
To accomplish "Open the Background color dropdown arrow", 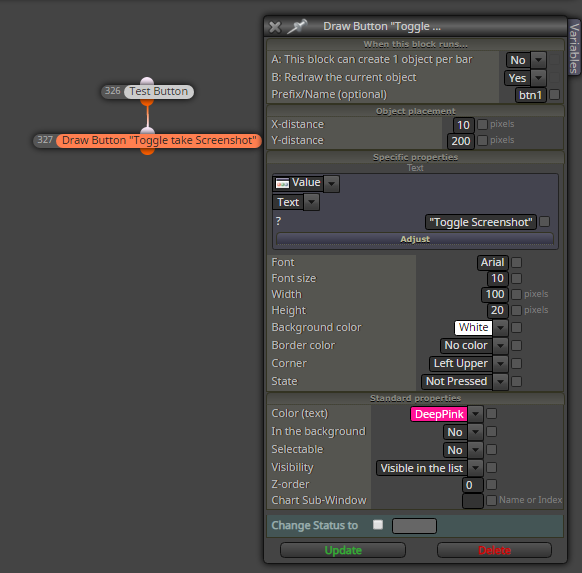I will [500, 328].
